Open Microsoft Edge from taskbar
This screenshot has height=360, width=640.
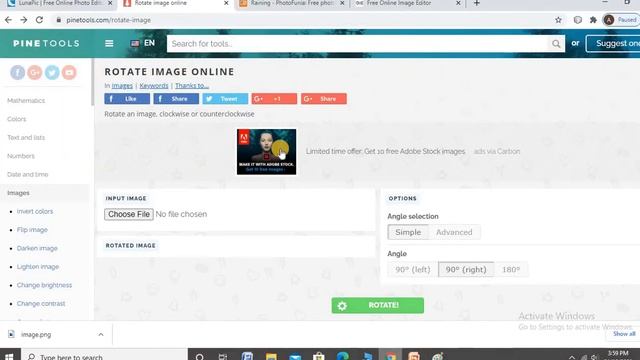click(342, 357)
